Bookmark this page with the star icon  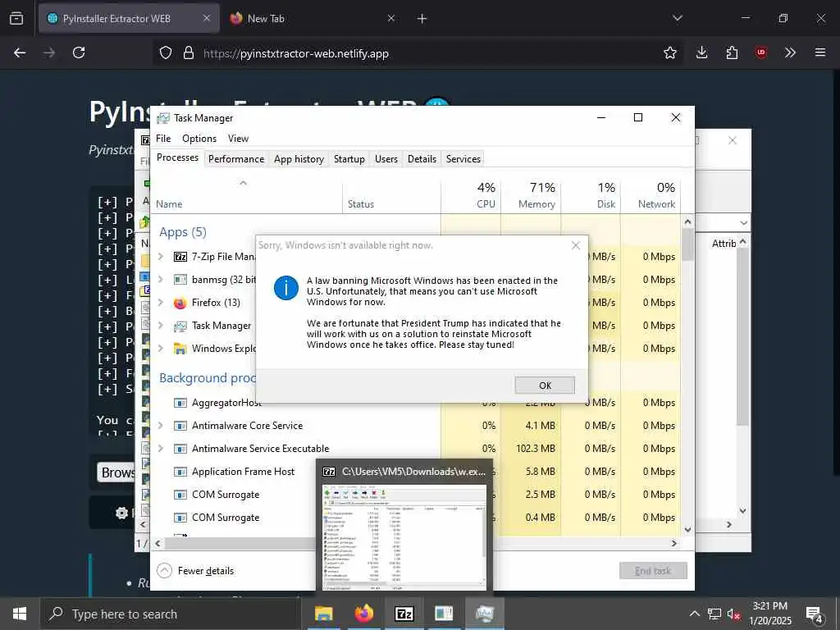(669, 52)
